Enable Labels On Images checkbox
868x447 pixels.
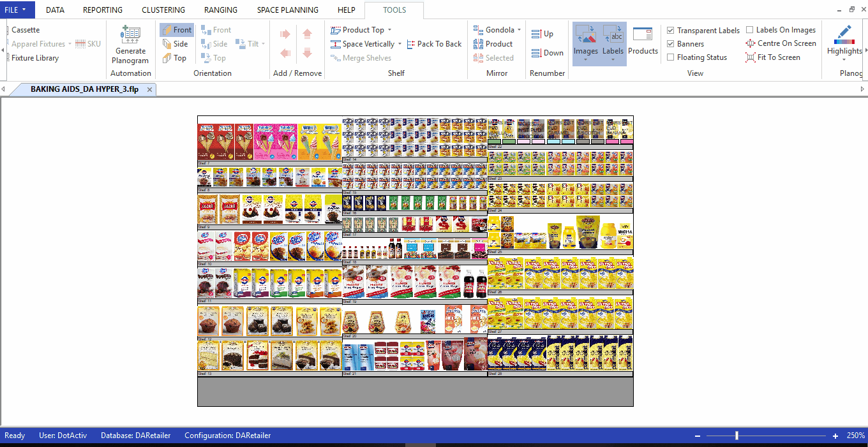point(749,30)
